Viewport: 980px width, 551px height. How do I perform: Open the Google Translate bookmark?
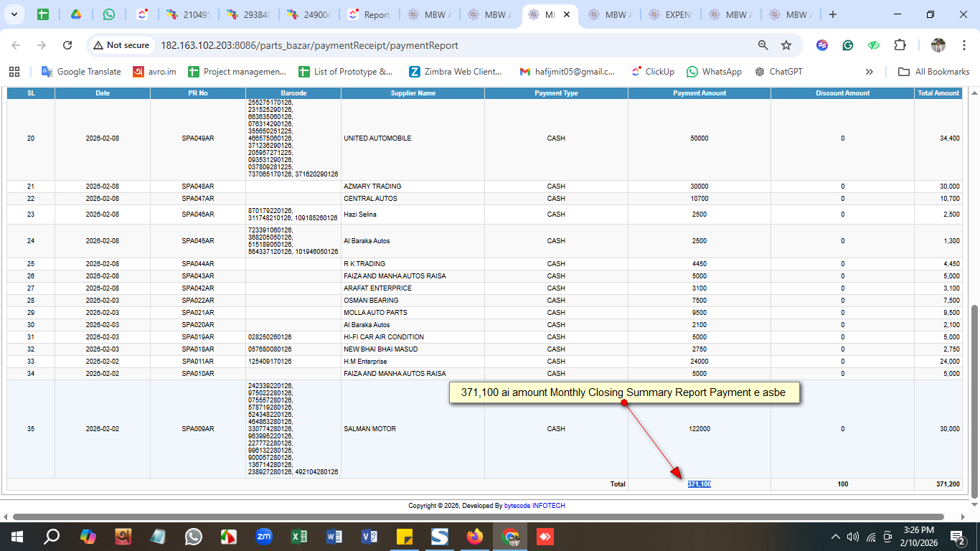point(81,72)
